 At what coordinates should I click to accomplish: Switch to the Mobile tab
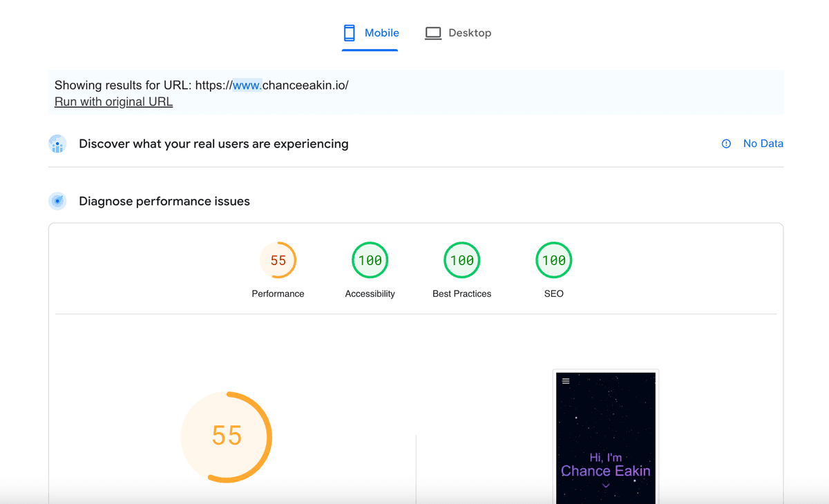[x=370, y=33]
